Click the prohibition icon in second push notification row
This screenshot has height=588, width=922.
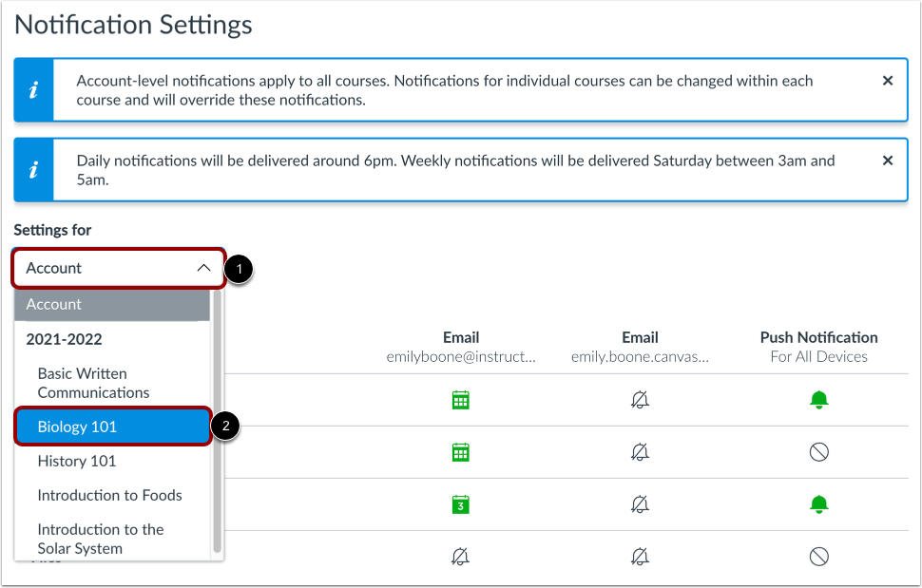pyautogui.click(x=818, y=452)
